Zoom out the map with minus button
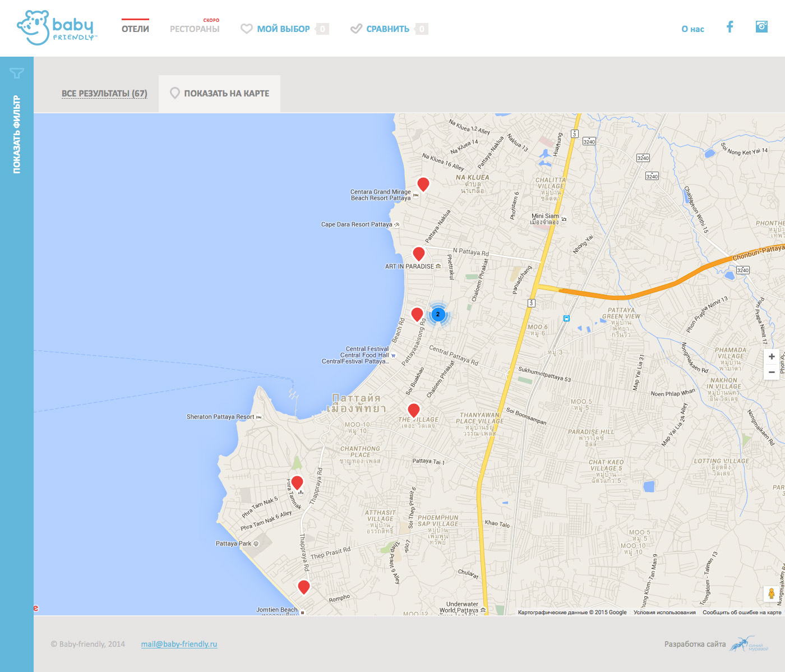This screenshot has width=785, height=672. tap(772, 372)
